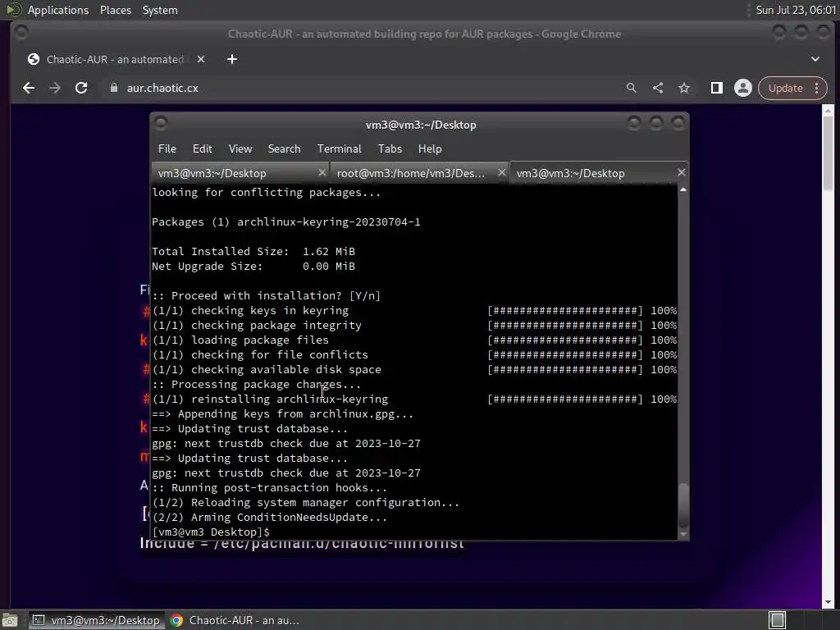Viewport: 840px width, 630px height.
Task: Click the address bar URL aur.chaotic.cx
Action: click(162, 88)
